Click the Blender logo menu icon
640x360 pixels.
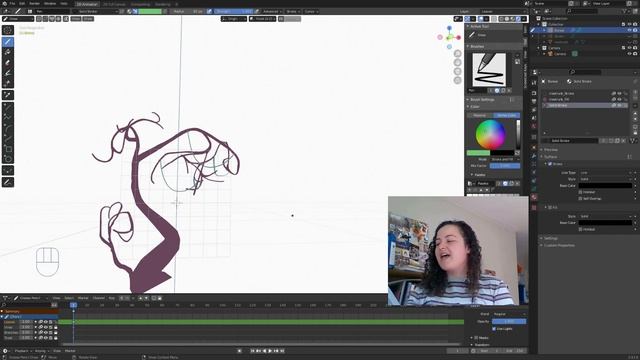click(x=4, y=3)
